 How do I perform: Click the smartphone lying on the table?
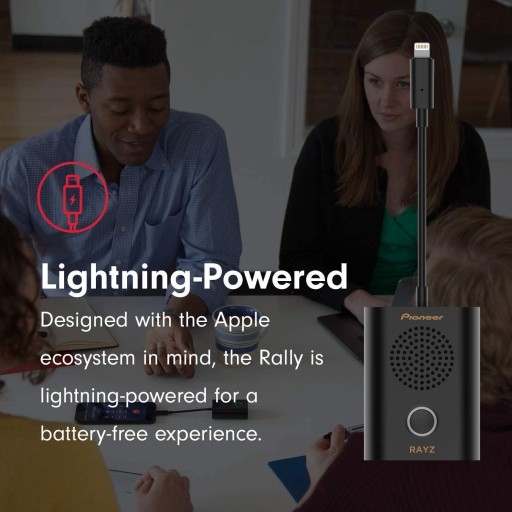115,412
